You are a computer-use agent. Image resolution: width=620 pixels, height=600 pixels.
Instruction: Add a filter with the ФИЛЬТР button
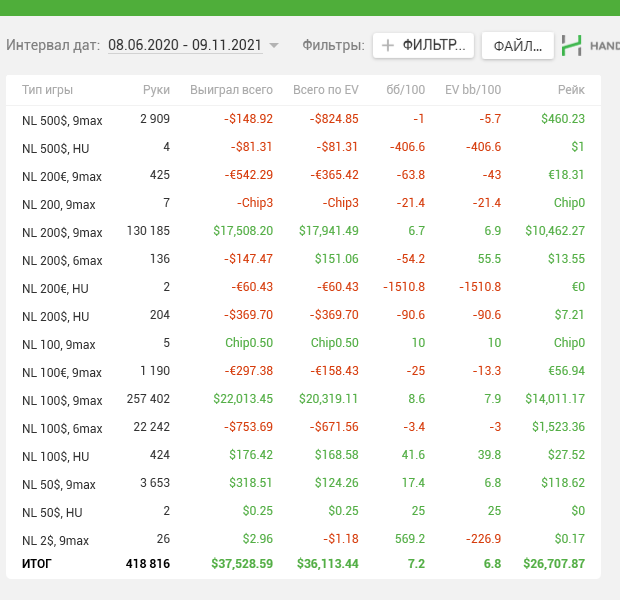coord(423,45)
